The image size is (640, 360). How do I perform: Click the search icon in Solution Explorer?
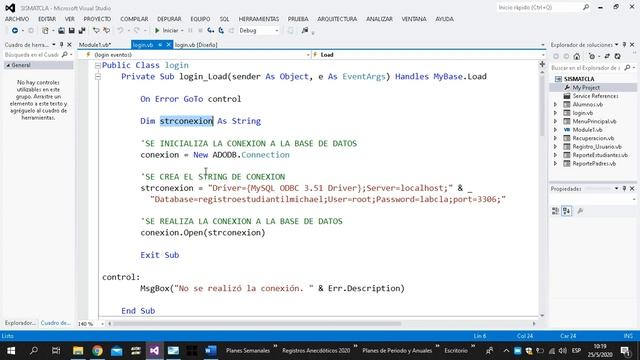click(627, 68)
